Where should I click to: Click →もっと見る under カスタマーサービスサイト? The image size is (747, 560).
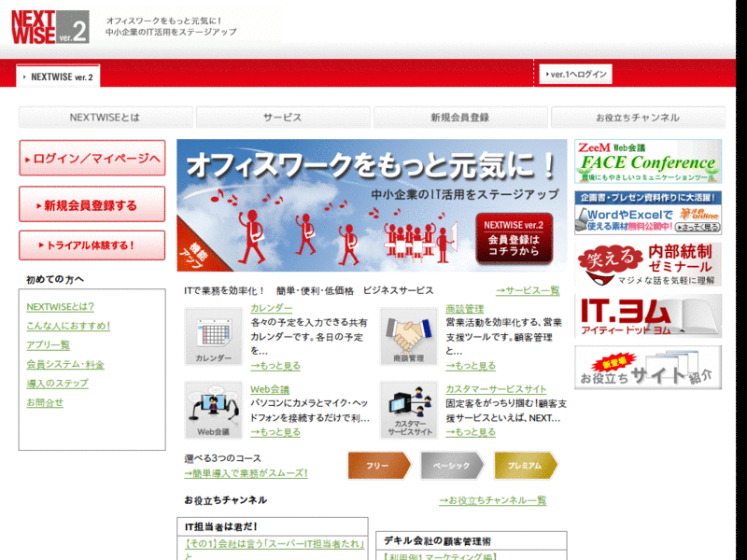[x=471, y=432]
